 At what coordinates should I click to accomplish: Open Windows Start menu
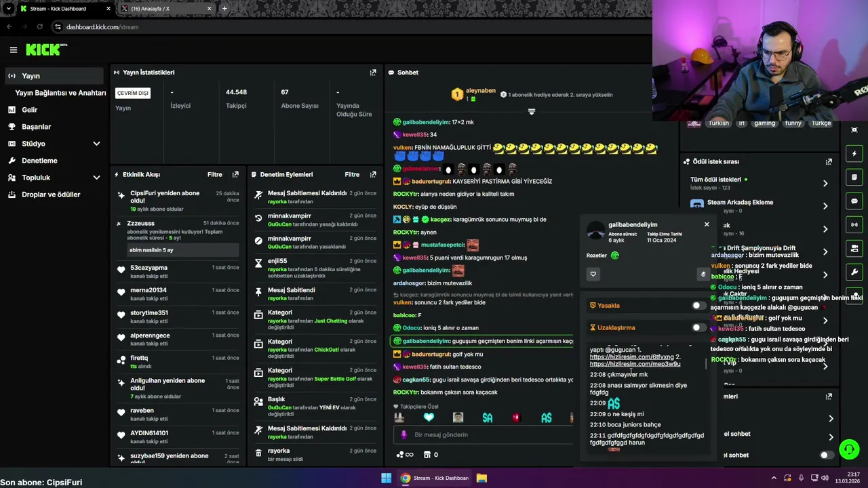coord(386,478)
